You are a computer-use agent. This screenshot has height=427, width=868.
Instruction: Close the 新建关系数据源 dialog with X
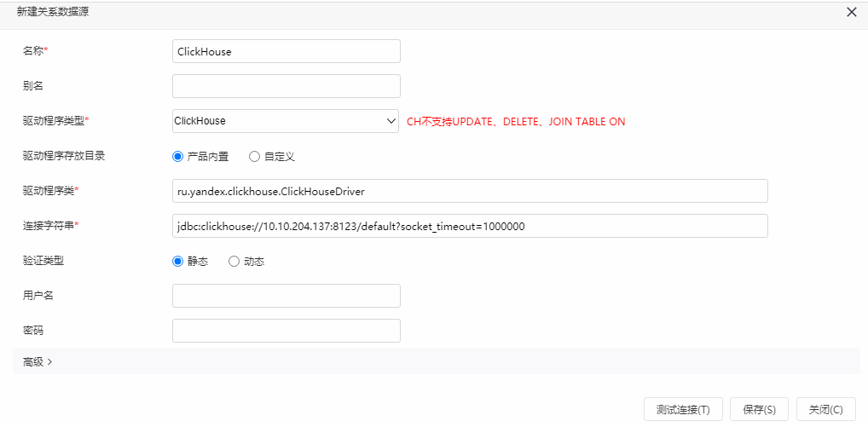pyautogui.click(x=852, y=12)
